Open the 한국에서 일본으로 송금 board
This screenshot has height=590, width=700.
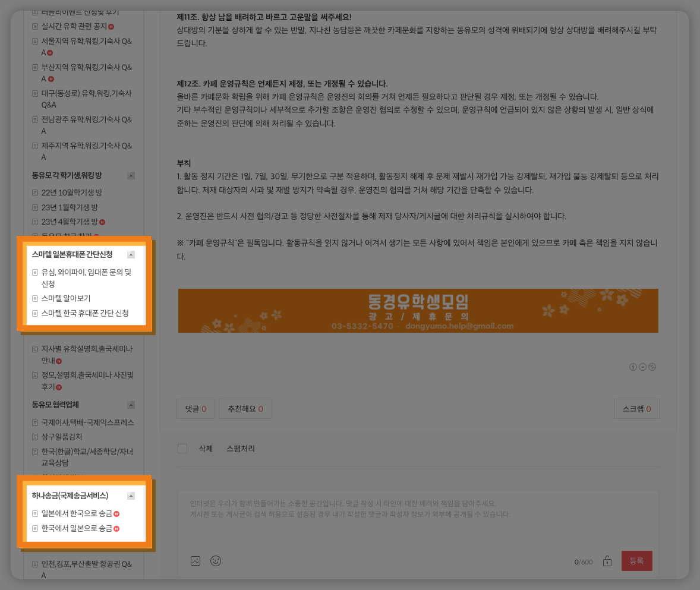click(x=77, y=528)
